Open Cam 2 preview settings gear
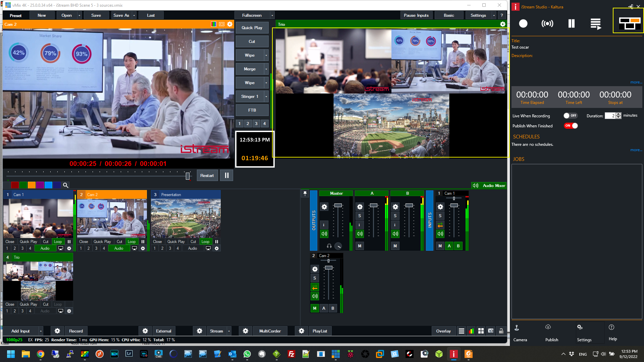 click(x=230, y=24)
